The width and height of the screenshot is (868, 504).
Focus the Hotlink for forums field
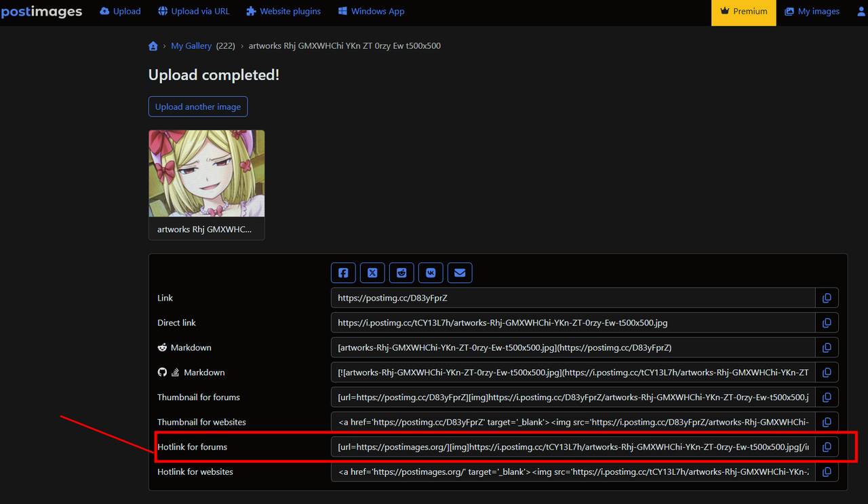pos(573,447)
